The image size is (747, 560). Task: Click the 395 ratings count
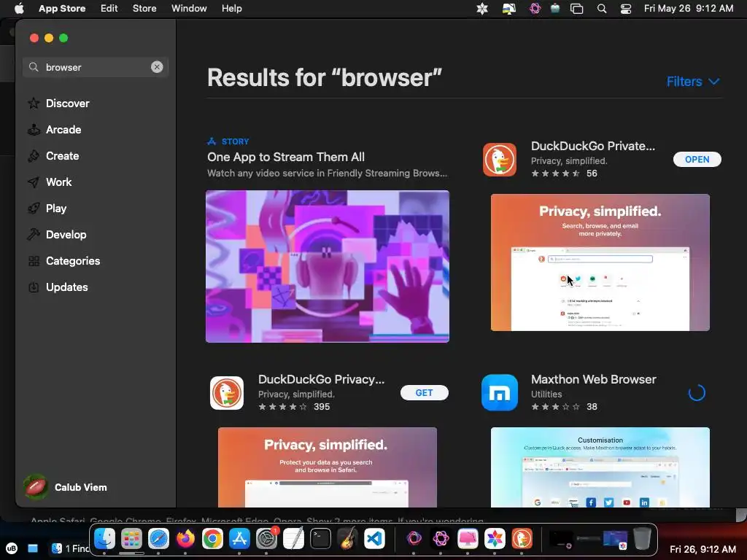pos(322,407)
